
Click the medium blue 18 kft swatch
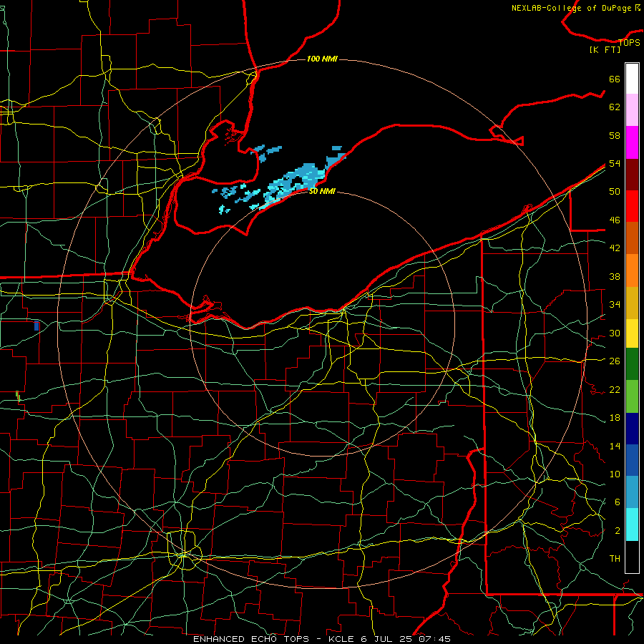point(632,460)
